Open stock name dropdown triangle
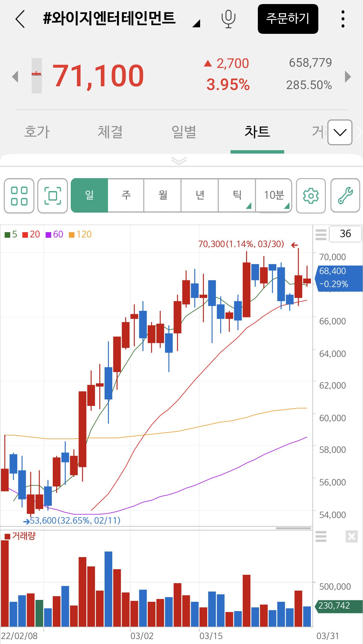The width and height of the screenshot is (363, 644). (x=196, y=23)
